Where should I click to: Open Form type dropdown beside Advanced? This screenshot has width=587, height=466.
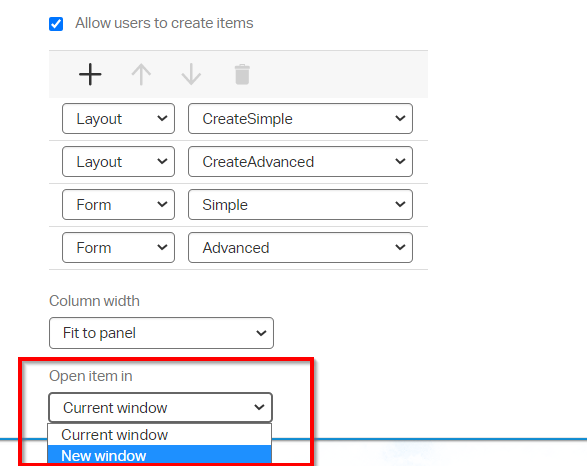coord(118,248)
